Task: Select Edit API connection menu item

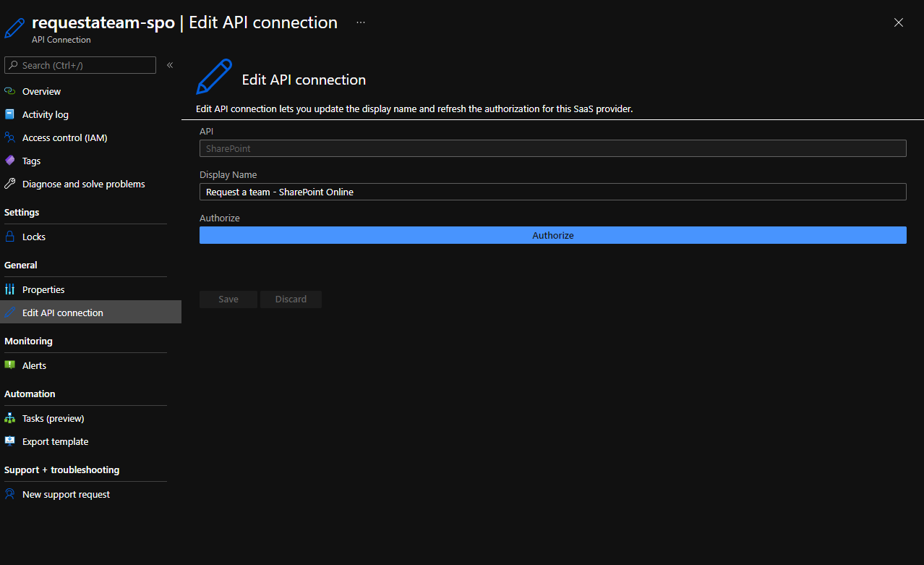Action: [90, 313]
